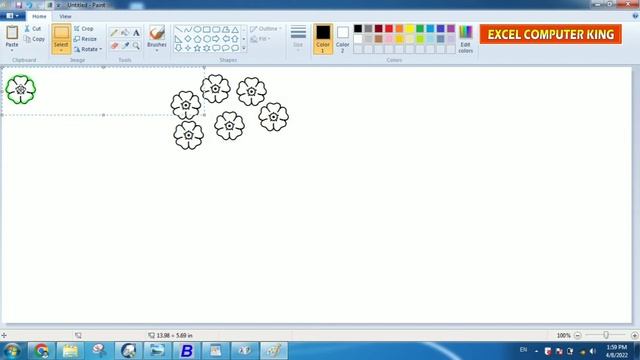The image size is (640, 360).
Task: Choose the Diamond shape
Action: click(x=188, y=39)
